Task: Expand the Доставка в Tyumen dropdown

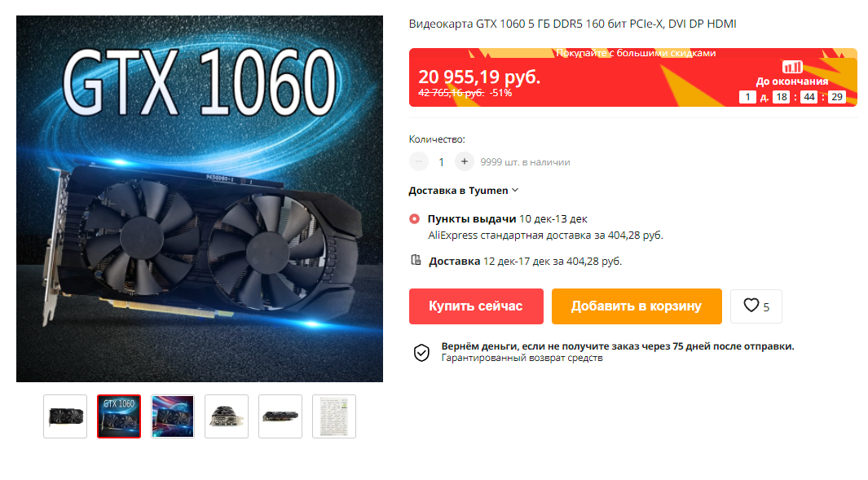Action: 463,191
